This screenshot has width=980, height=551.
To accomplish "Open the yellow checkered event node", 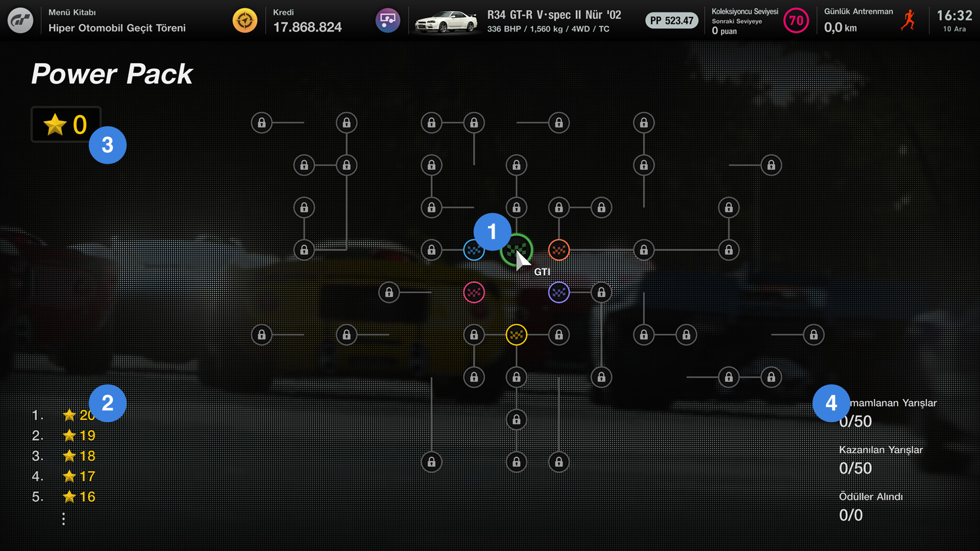I will pyautogui.click(x=517, y=335).
